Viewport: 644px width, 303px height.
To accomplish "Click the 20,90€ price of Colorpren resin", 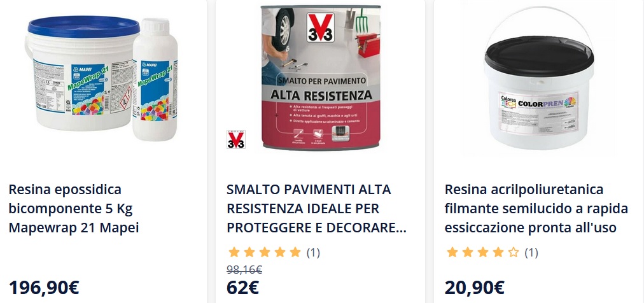I will point(474,288).
